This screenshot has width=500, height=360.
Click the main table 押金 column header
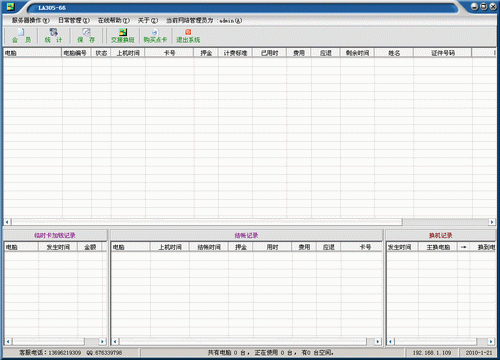click(206, 53)
